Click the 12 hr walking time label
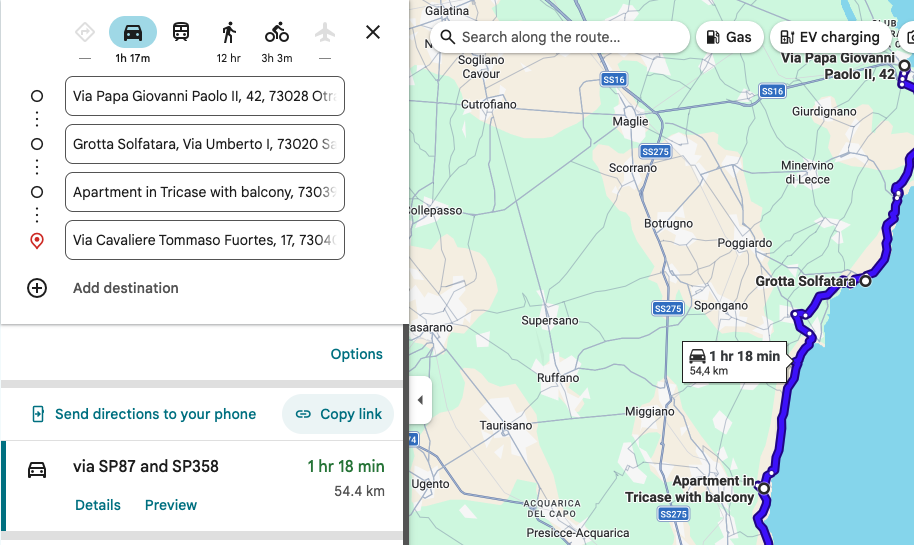914x545 pixels. (x=228, y=58)
